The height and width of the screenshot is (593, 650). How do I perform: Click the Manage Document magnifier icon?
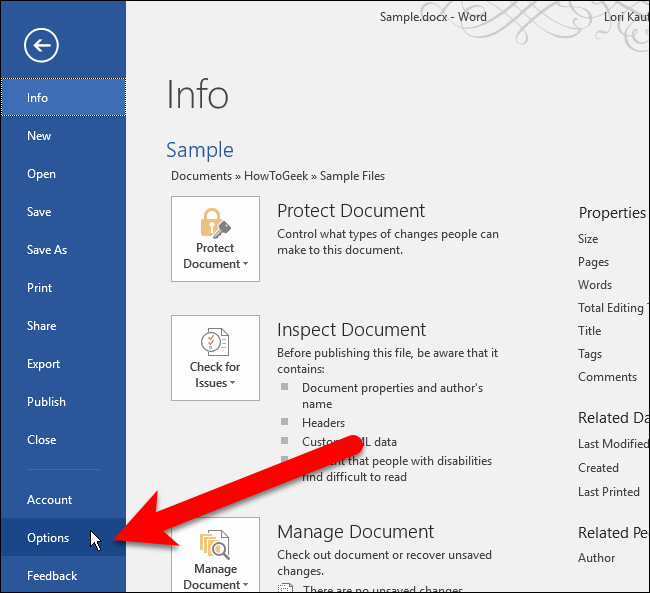point(215,544)
